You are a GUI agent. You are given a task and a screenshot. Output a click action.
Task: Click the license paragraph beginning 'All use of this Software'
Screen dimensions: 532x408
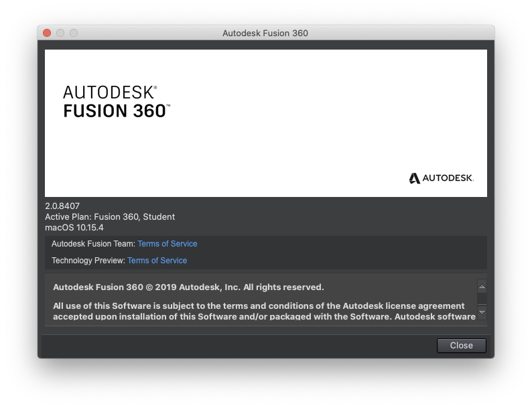(264, 311)
